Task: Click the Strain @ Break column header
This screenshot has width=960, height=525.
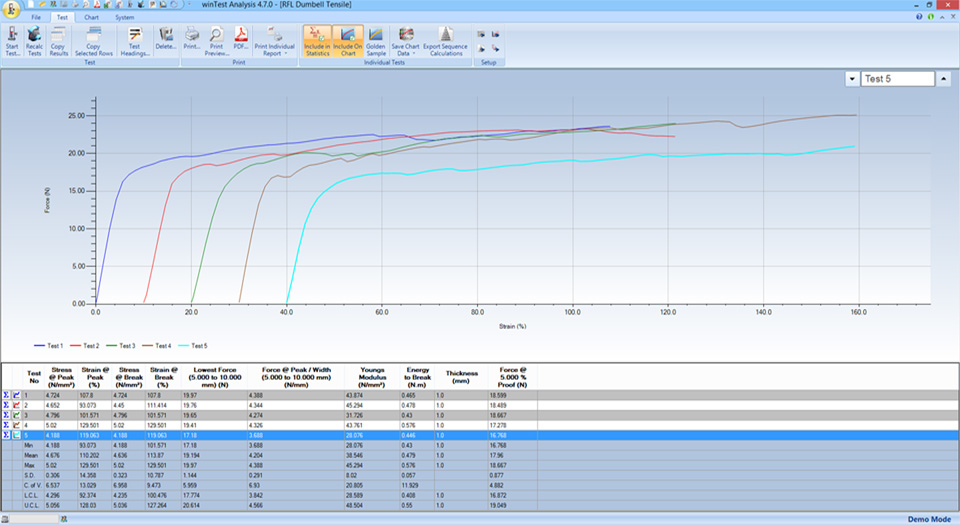Action: 163,378
